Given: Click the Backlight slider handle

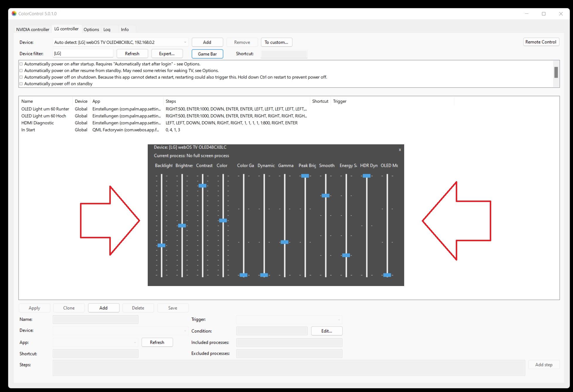Looking at the screenshot, I should click(161, 245).
